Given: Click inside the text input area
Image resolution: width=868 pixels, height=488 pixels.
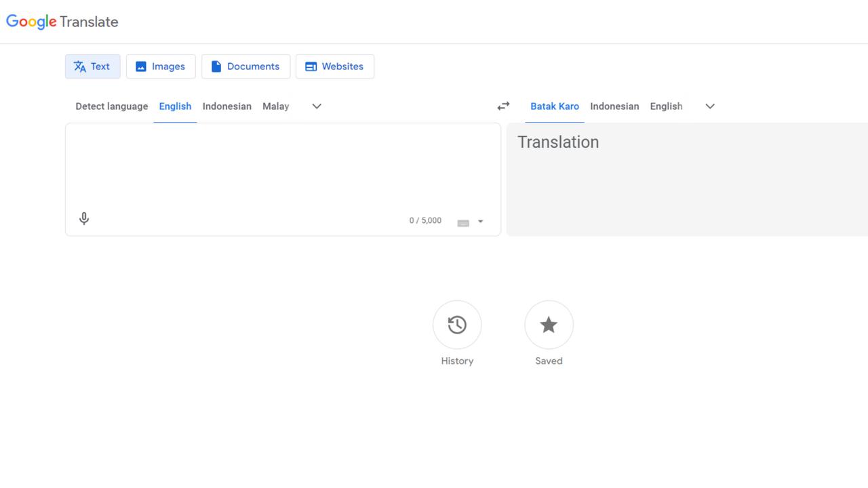Looking at the screenshot, I should coord(271,163).
